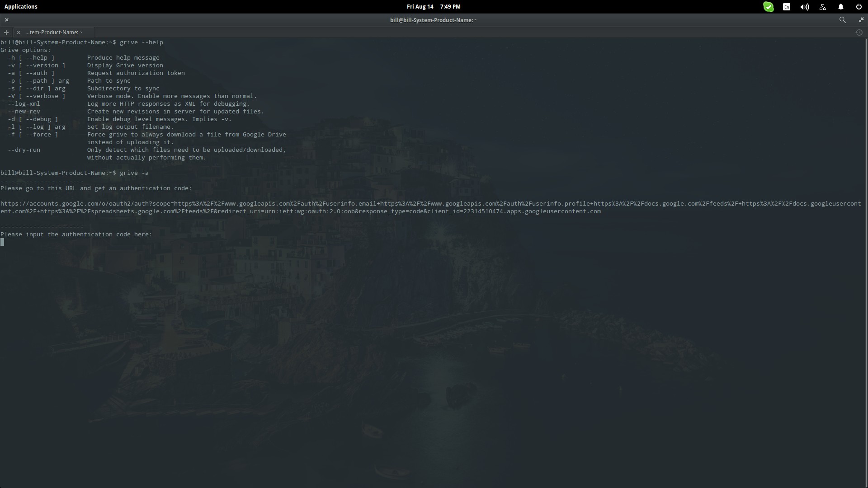Open the clock showing Fri Aug 14 7:49 PM

pyautogui.click(x=434, y=6)
